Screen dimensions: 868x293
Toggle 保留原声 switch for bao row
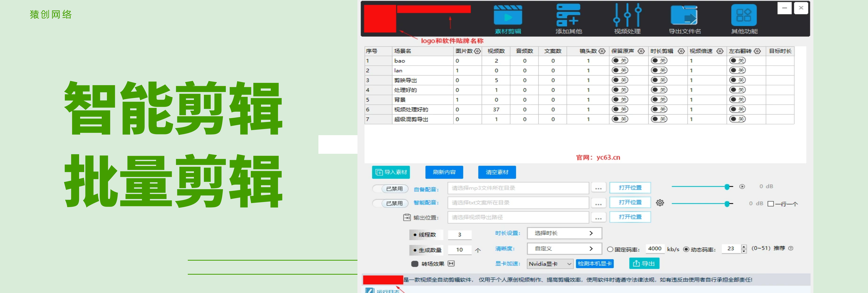(620, 61)
